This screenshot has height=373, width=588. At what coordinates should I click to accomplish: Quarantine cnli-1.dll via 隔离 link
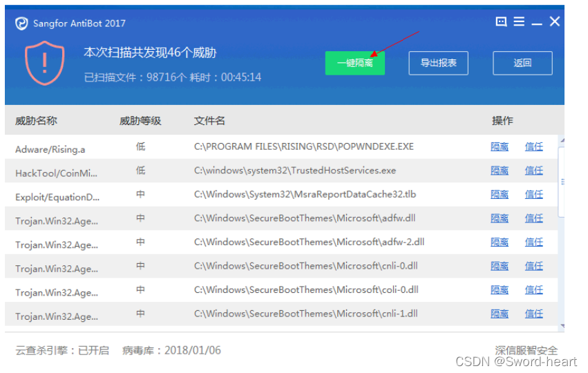(x=500, y=314)
